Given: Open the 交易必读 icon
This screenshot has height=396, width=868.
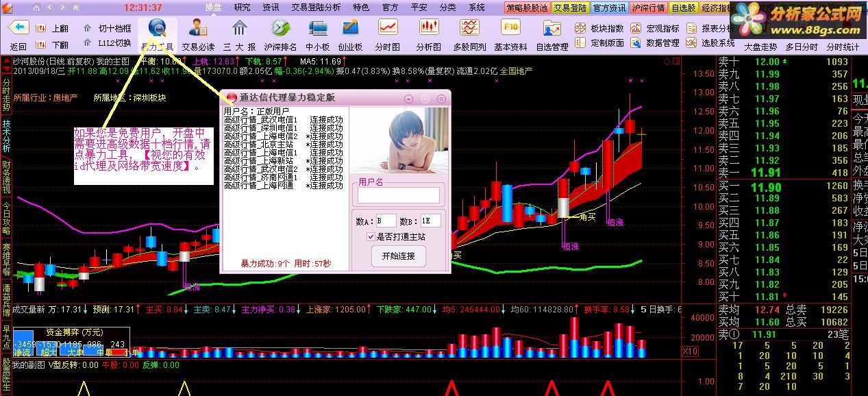Looking at the screenshot, I should point(199,28).
